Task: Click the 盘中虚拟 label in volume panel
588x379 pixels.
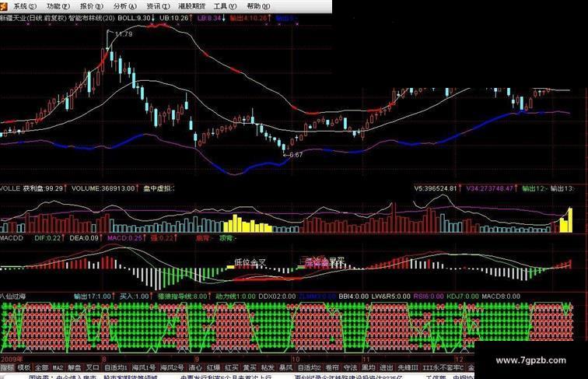Action: click(159, 188)
